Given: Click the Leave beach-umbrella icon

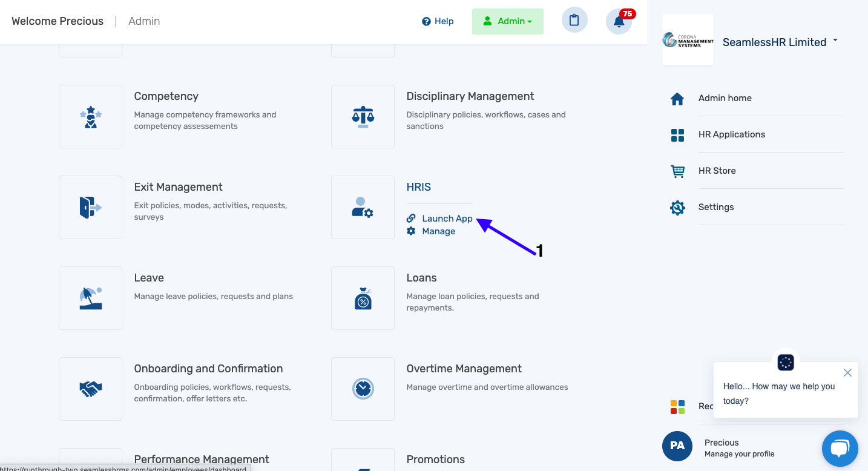Looking at the screenshot, I should [90, 298].
